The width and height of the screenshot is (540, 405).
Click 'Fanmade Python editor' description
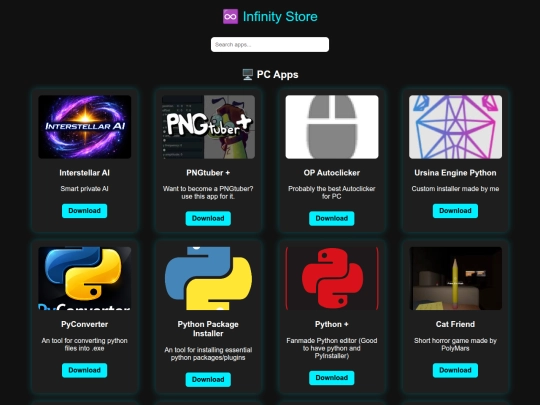(x=332, y=348)
